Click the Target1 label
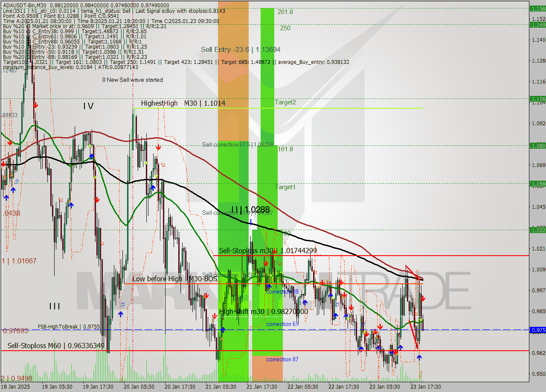The width and height of the screenshot is (546, 392). tap(285, 187)
